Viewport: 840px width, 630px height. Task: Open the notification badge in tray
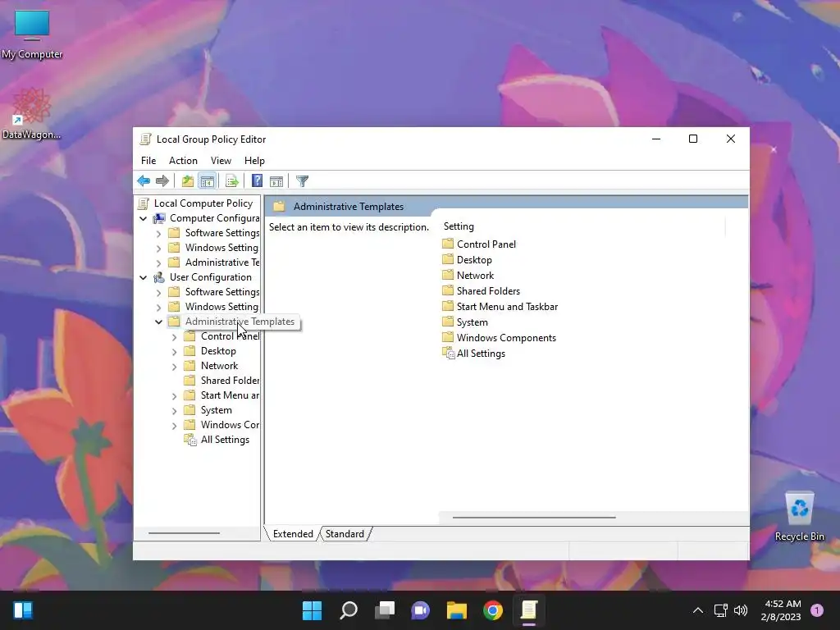(x=817, y=610)
